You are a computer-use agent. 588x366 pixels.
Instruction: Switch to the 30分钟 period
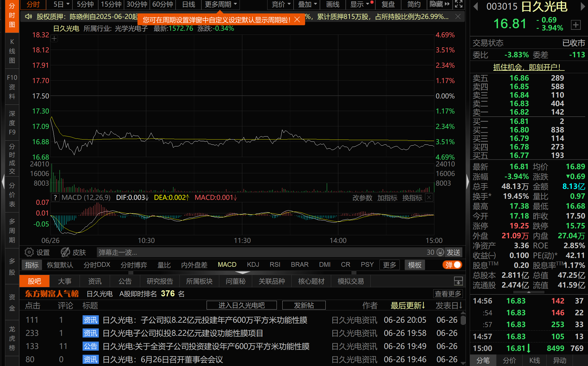(137, 4)
